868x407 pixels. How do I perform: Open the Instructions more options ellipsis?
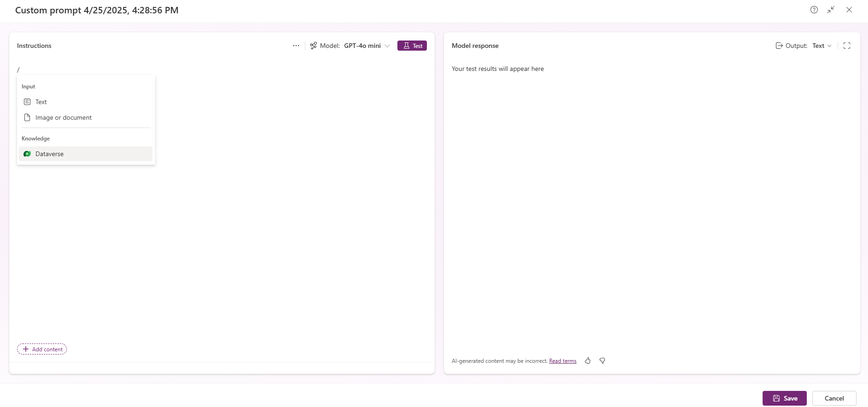click(x=296, y=46)
